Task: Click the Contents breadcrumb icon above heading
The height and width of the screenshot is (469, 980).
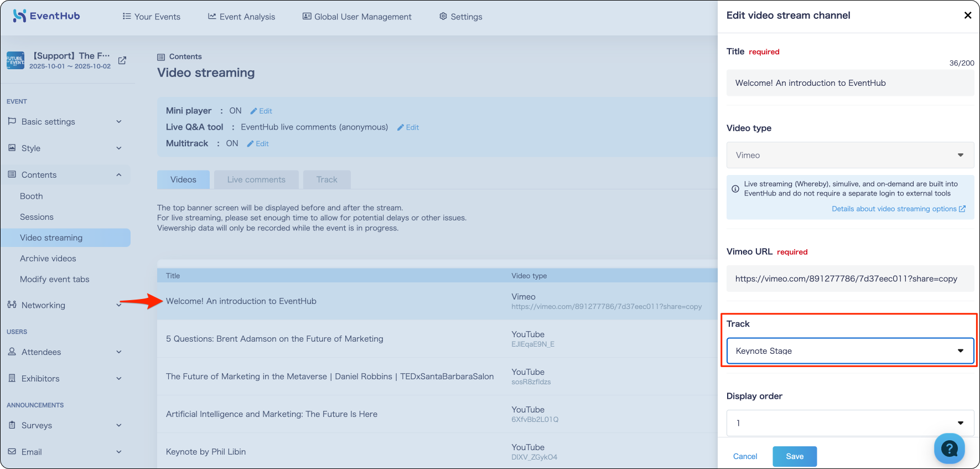Action: point(161,57)
